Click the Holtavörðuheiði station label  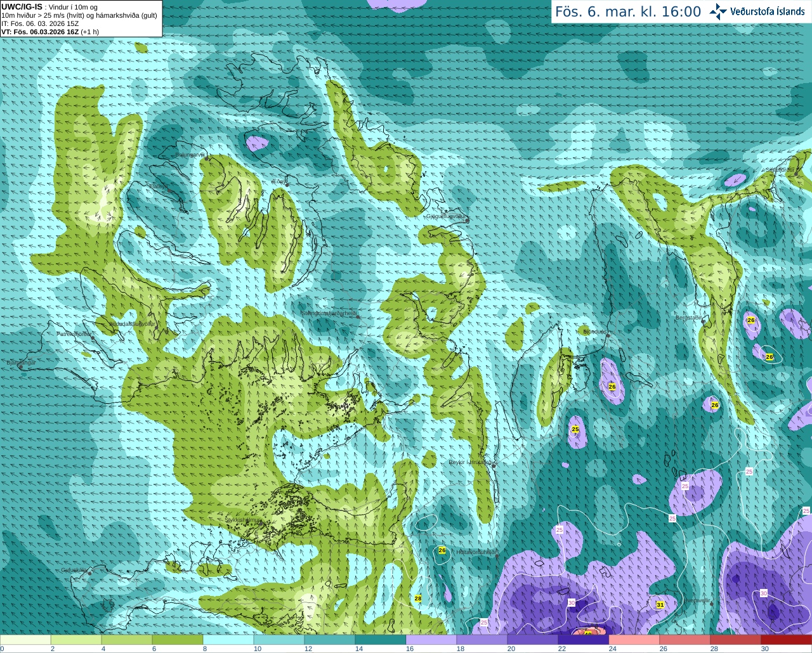click(x=476, y=552)
